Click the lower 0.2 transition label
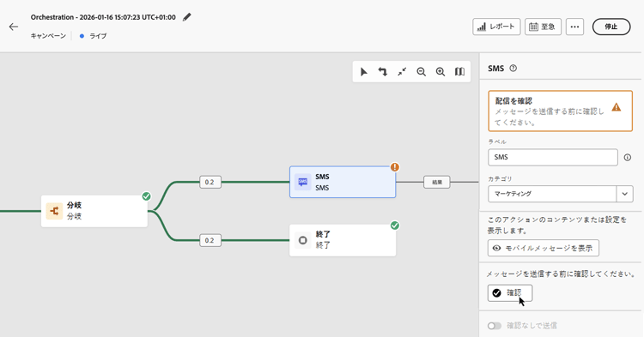This screenshot has width=644, height=337. pos(210,240)
